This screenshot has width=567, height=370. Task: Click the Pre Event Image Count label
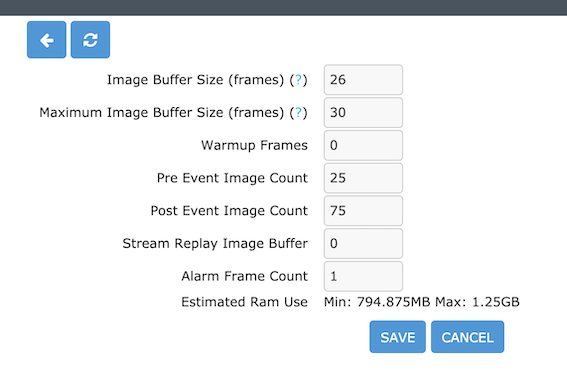point(232,178)
